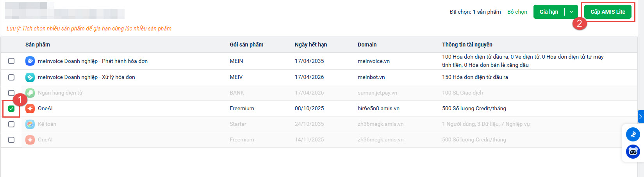Open the robot chatbot assistant icon
Image resolution: width=644 pixels, height=177 pixels.
[x=633, y=151]
